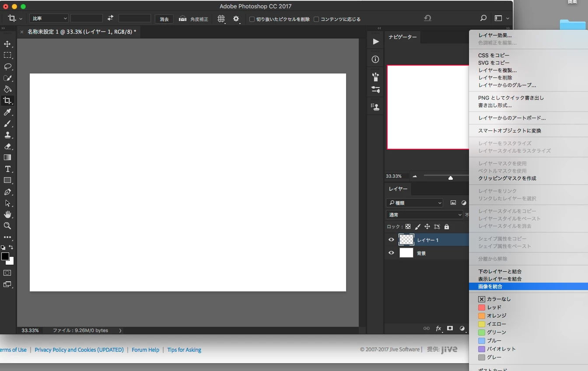Image resolution: width=588 pixels, height=371 pixels.
Task: Open the workspace switcher dropdown
Action: pyautogui.click(x=502, y=18)
